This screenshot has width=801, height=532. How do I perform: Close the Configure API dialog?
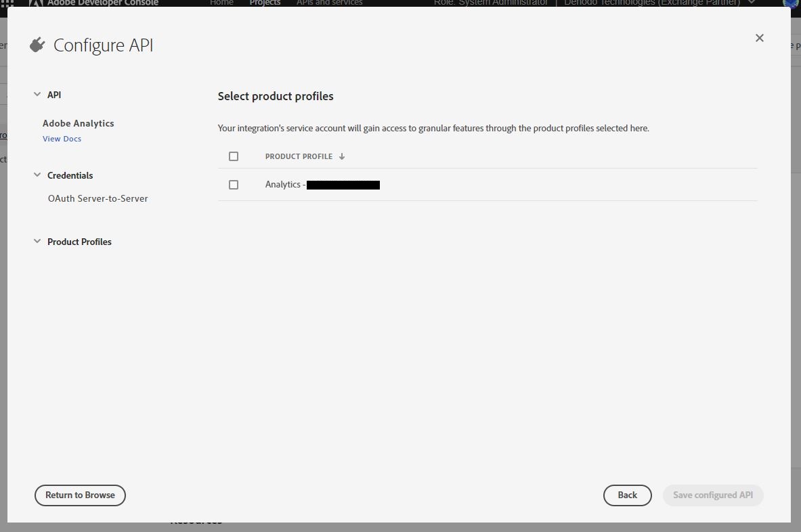[x=759, y=38]
